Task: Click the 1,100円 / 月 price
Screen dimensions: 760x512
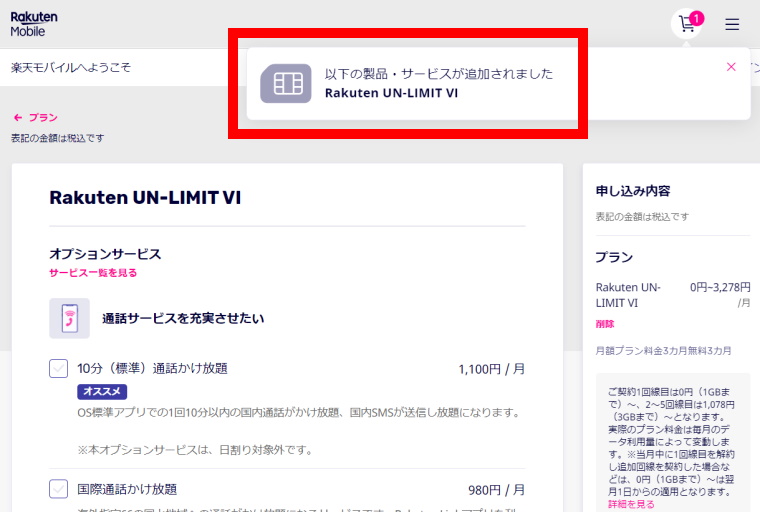Action: tap(491, 369)
